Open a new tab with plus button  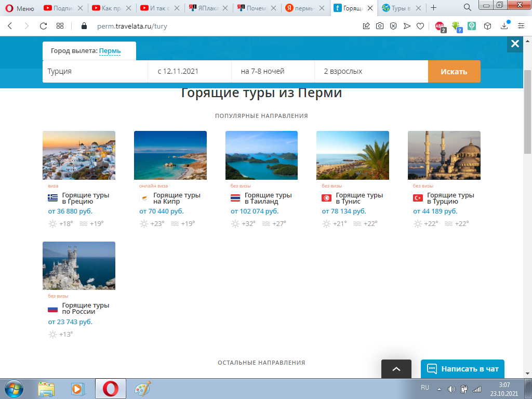click(434, 8)
